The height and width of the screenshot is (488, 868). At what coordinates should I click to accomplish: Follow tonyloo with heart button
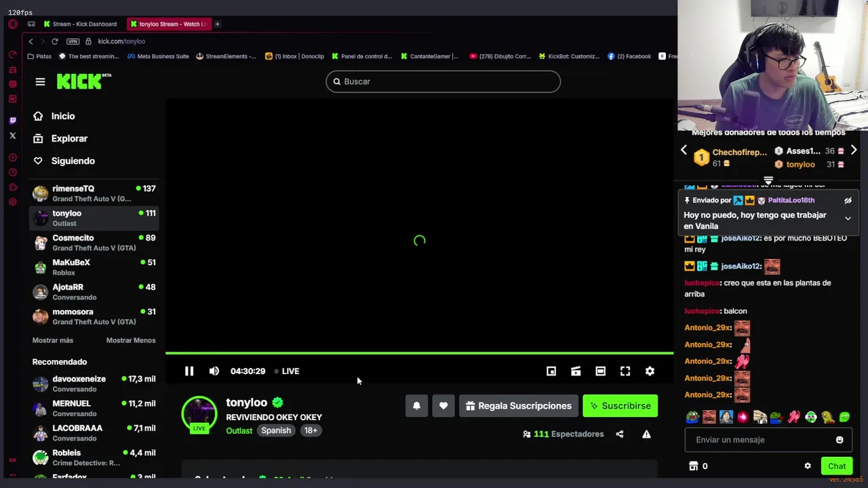coord(443,406)
